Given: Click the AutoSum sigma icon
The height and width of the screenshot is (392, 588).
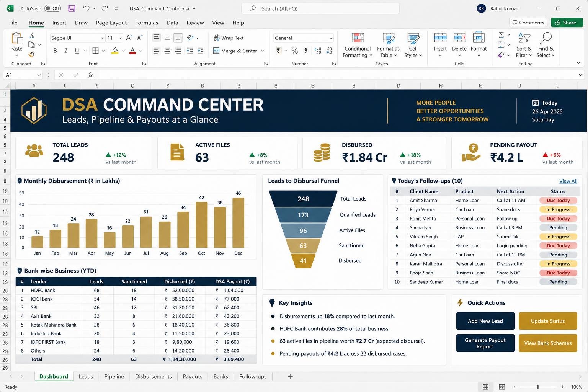Looking at the screenshot, I should click(x=501, y=35).
